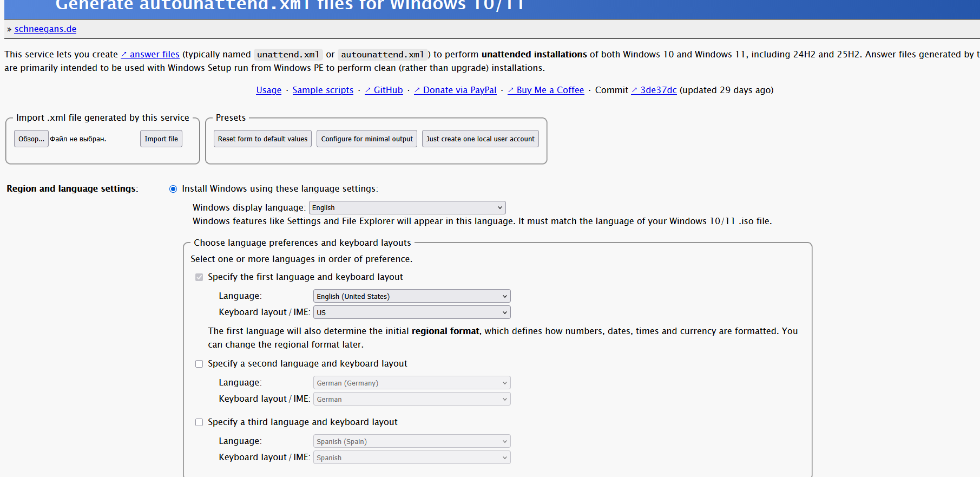This screenshot has height=477, width=980.
Task: Click the bold 'unattended installations' text
Action: pyautogui.click(x=534, y=54)
